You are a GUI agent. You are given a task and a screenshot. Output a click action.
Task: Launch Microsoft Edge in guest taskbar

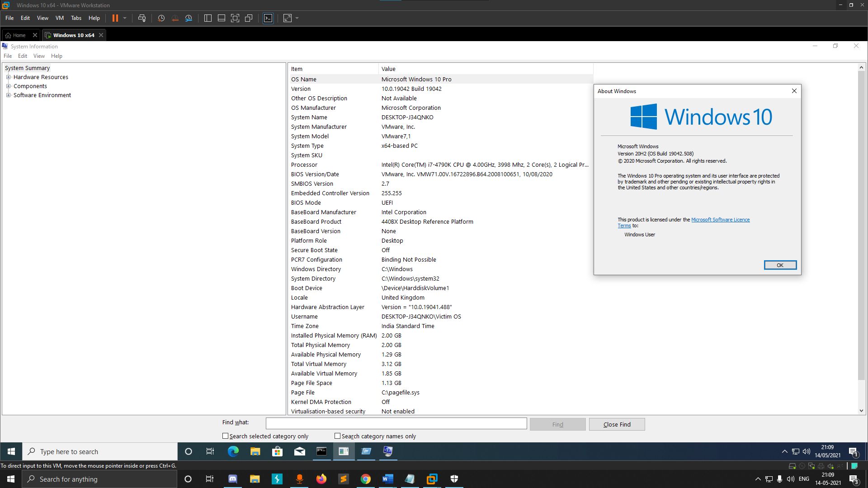(233, 451)
